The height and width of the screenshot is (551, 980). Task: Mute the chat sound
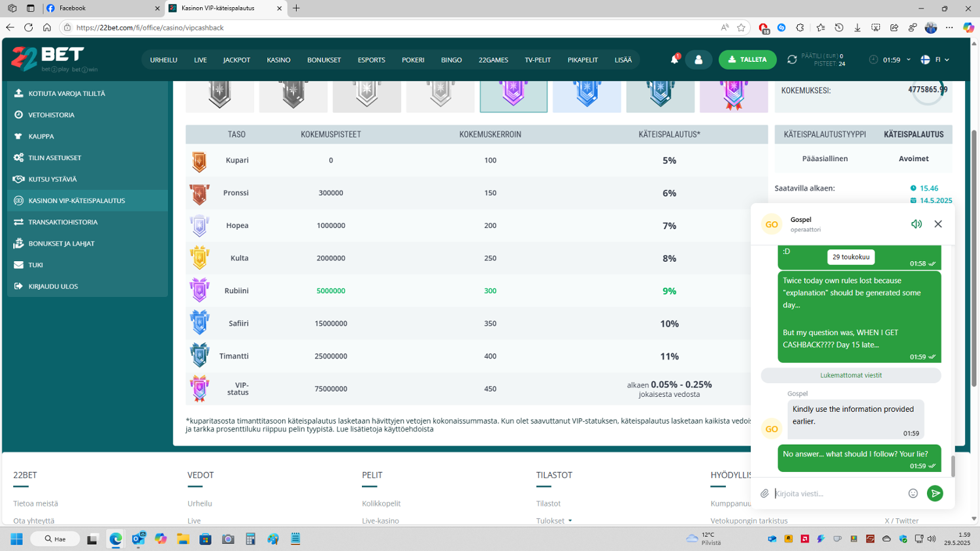click(x=916, y=224)
